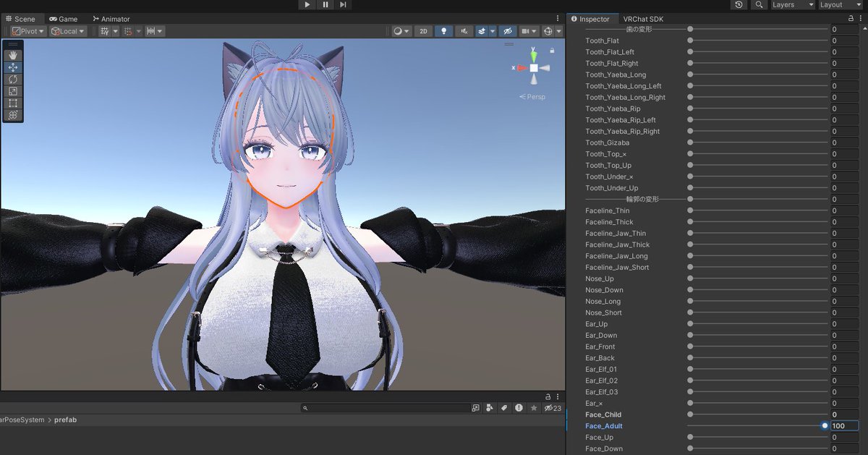The image size is (868, 455).
Task: Click the search by label tag icon
Action: coord(504,408)
